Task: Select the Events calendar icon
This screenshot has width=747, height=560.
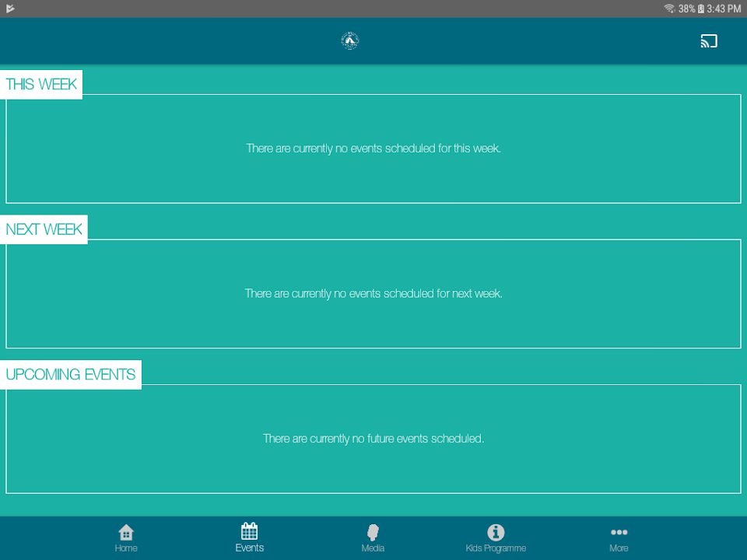Action: pyautogui.click(x=249, y=531)
